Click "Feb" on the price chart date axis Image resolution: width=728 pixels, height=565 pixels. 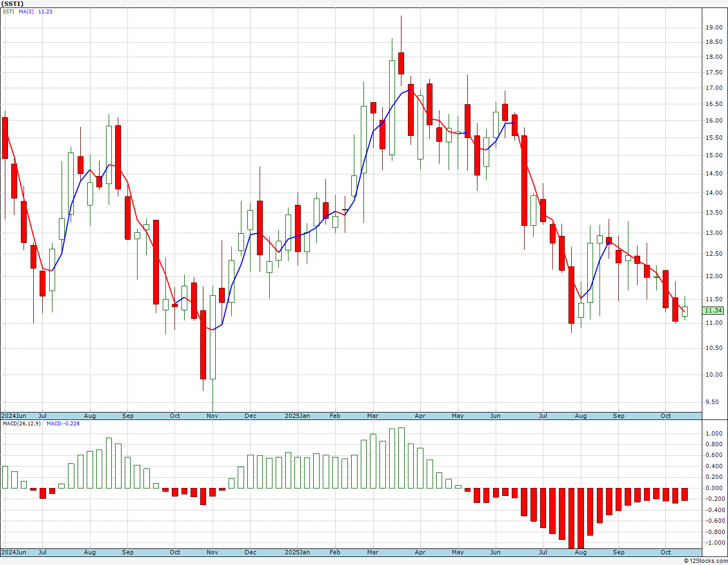[x=335, y=416]
